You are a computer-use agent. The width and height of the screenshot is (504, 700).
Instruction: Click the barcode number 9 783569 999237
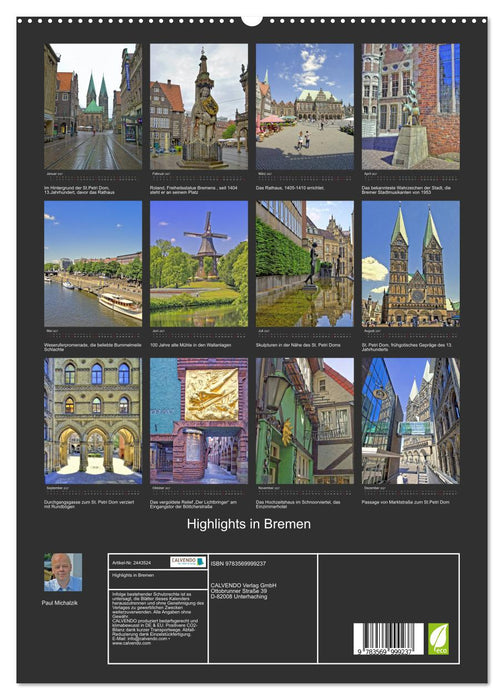coord(386,652)
